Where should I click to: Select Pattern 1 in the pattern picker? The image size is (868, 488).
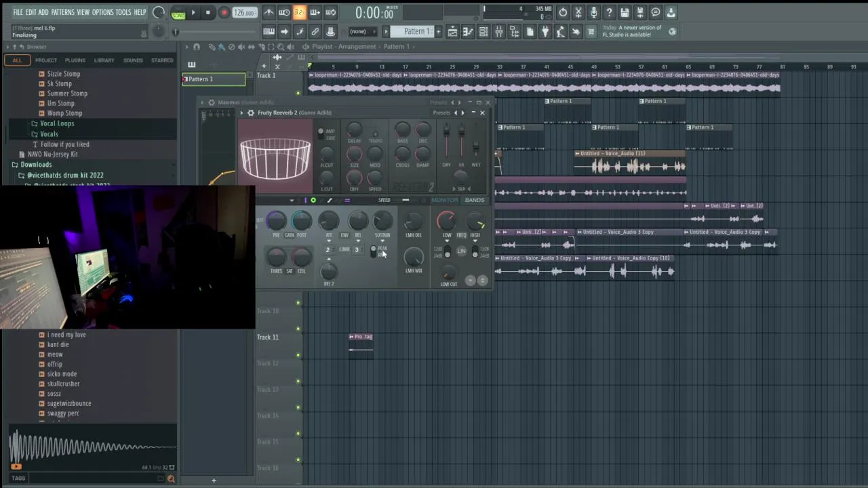point(214,79)
